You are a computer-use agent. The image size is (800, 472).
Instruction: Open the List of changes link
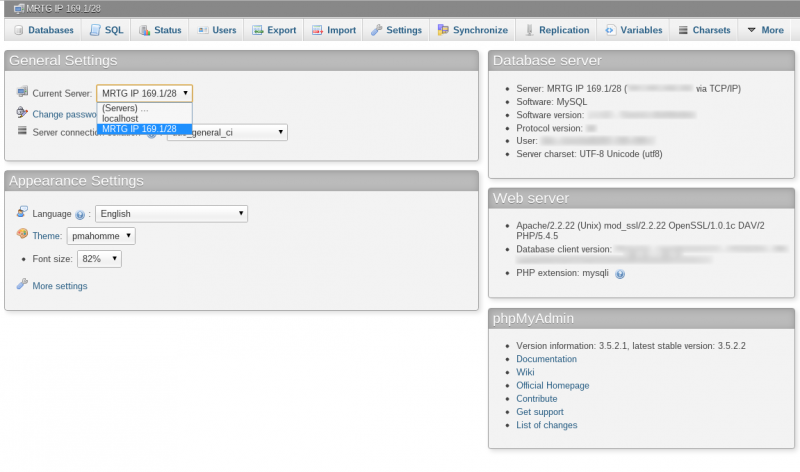click(546, 425)
